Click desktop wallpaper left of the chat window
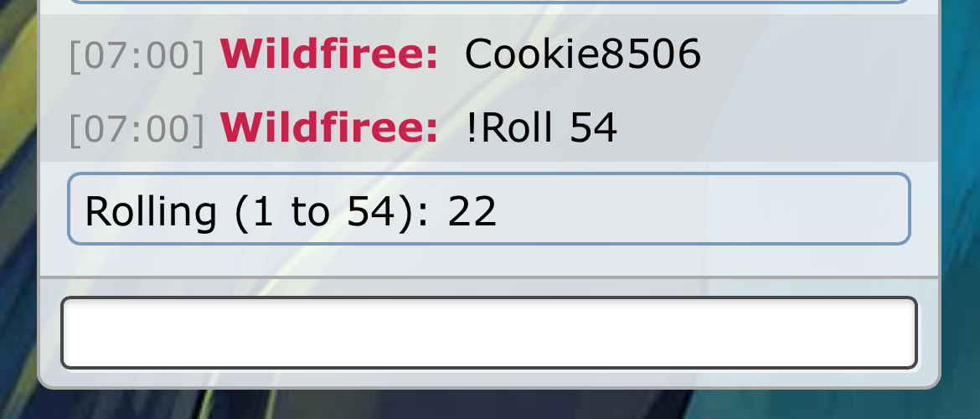 coord(18,206)
